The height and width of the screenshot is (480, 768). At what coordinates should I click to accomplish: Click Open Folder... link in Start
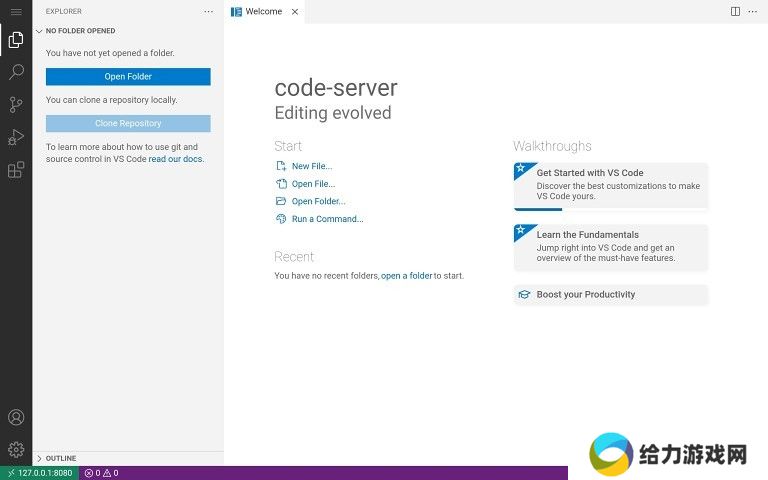(x=318, y=201)
